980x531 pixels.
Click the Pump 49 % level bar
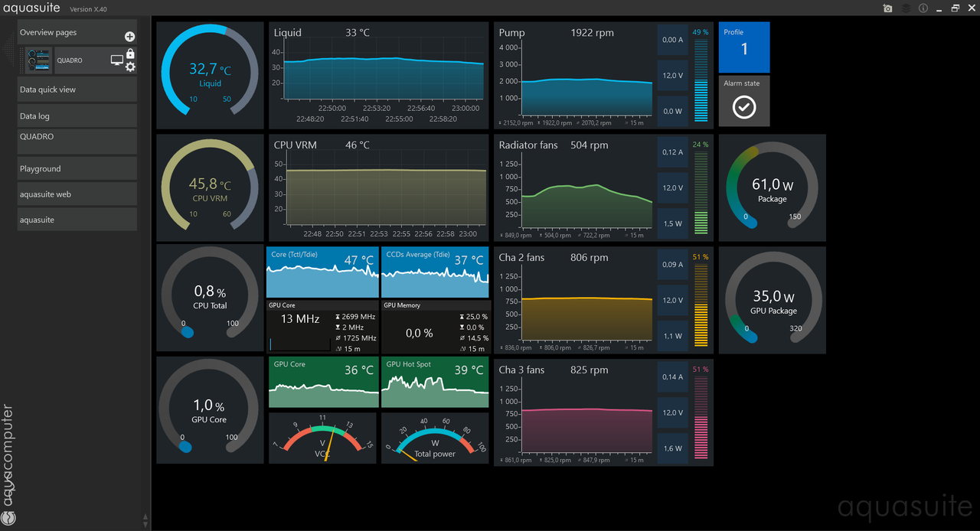click(701, 80)
